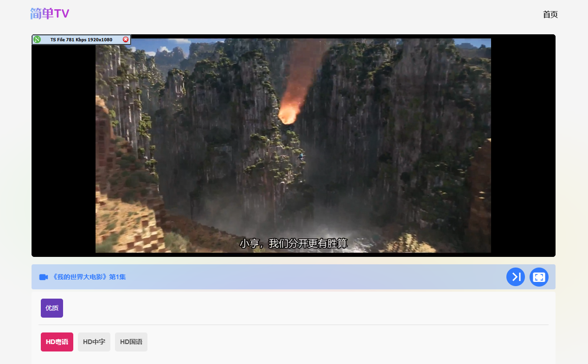This screenshot has width=588, height=364.
Task: Click the 简单TV site logo
Action: click(x=50, y=14)
